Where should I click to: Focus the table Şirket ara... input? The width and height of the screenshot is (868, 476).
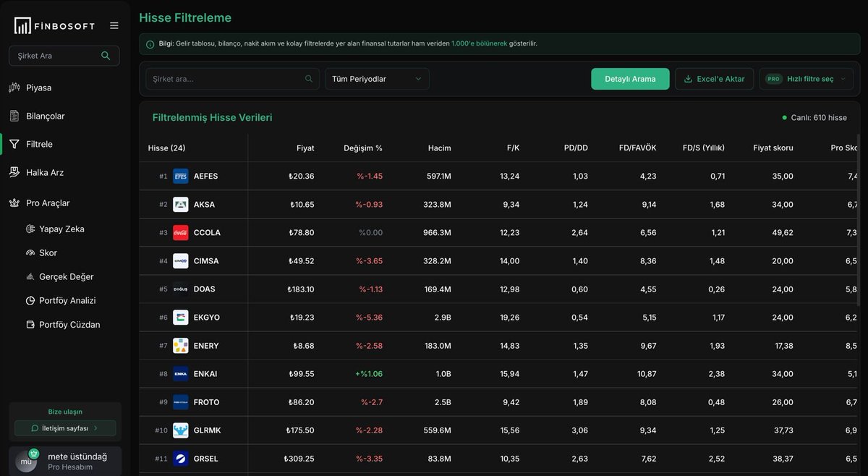[232, 79]
